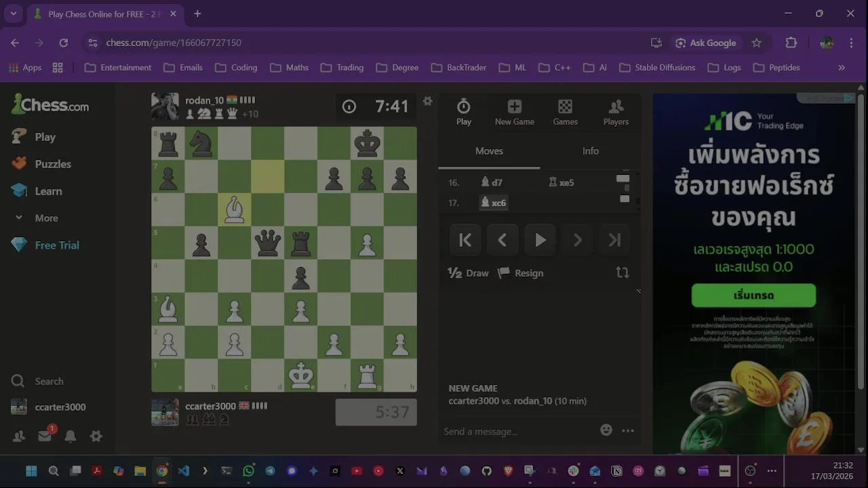Expand the More sidebar menu
Viewport: 868px width, 488px height.
37,218
